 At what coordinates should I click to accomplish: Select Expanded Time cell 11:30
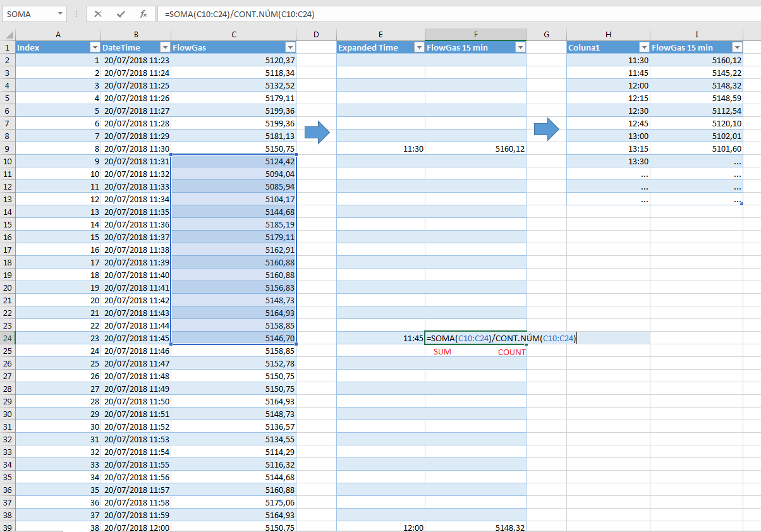coord(381,148)
